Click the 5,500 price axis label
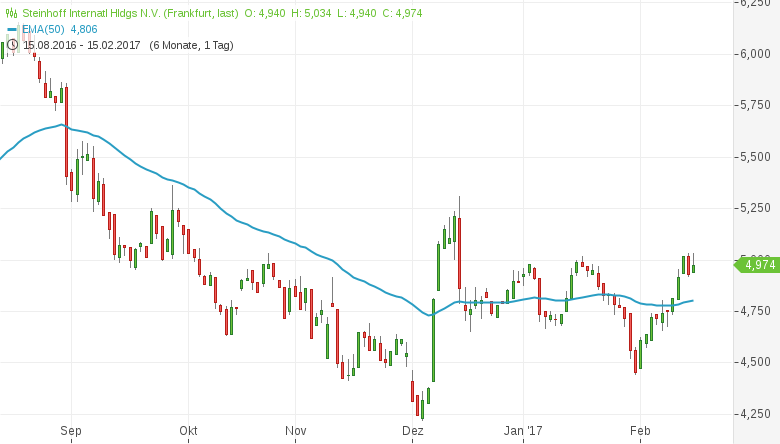 pos(756,157)
